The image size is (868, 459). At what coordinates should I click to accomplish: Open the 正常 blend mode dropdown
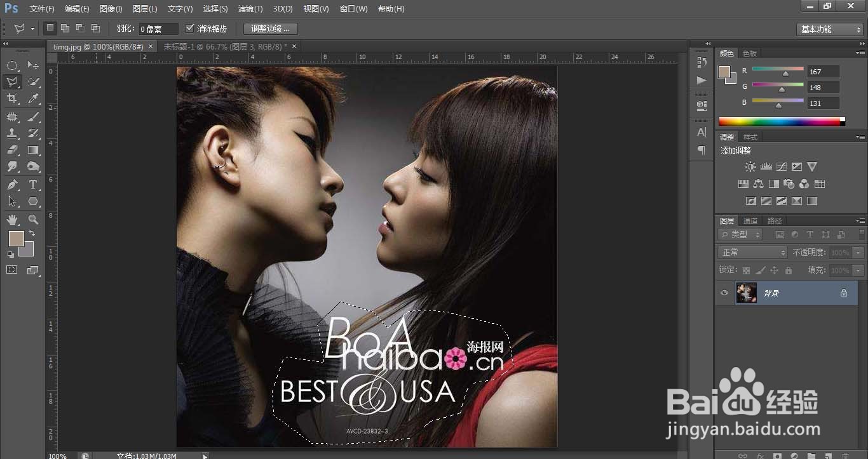point(753,252)
